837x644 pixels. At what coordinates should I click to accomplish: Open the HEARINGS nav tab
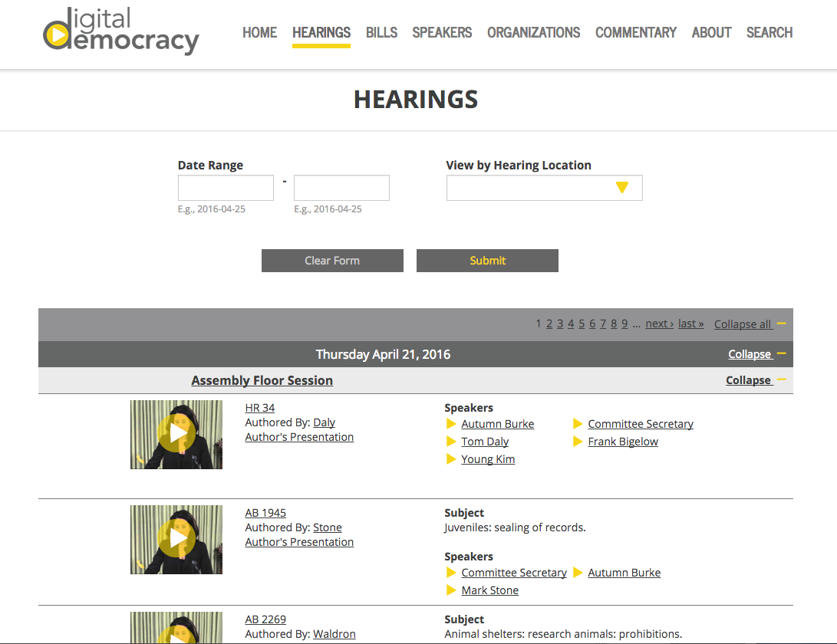[x=321, y=32]
